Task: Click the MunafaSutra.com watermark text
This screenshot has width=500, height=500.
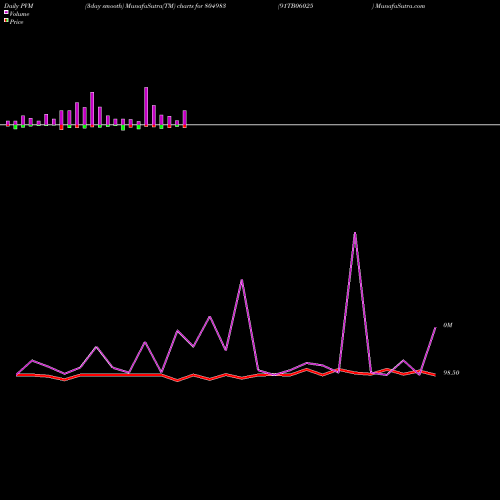Action: coord(400,6)
